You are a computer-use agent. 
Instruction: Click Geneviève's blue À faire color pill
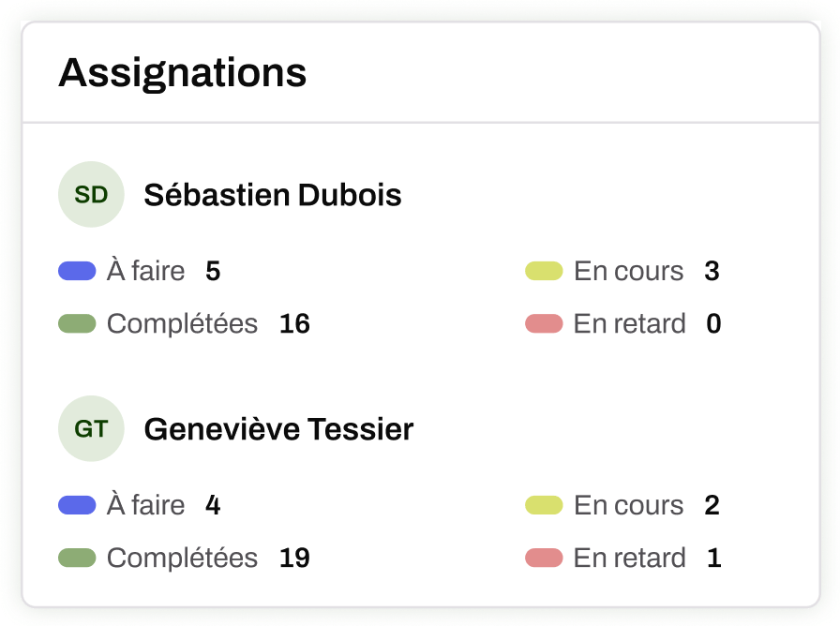click(x=77, y=506)
